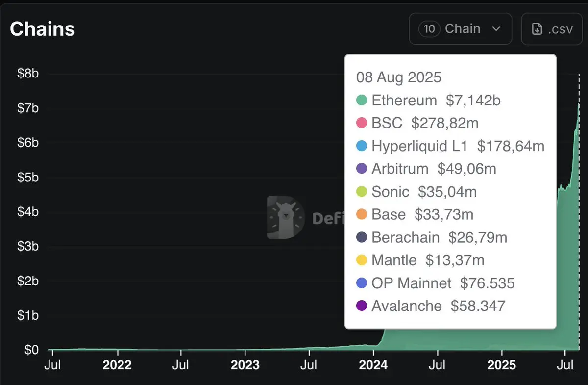Click the '$0' y-axis label
588x385 pixels.
click(31, 350)
